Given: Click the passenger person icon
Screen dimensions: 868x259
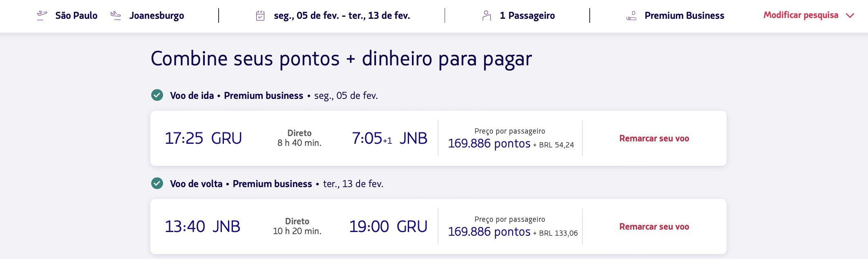Looking at the screenshot, I should pyautogui.click(x=486, y=16).
